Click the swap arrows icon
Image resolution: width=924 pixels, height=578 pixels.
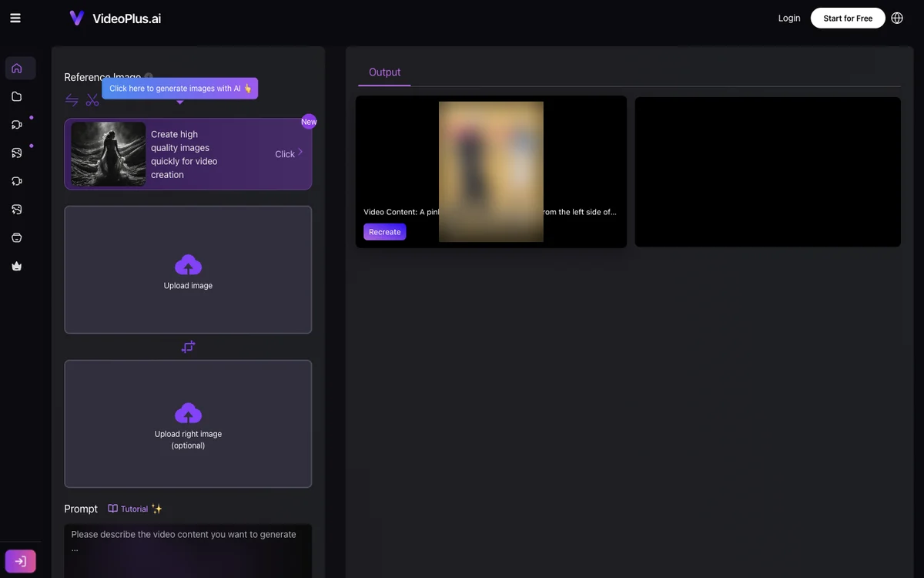[x=72, y=100]
